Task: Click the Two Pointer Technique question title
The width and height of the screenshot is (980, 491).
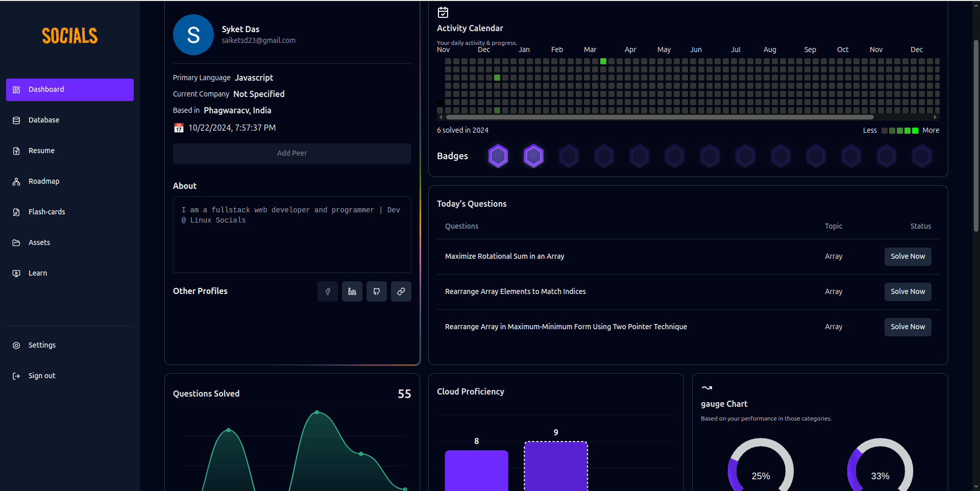Action: coord(566,327)
